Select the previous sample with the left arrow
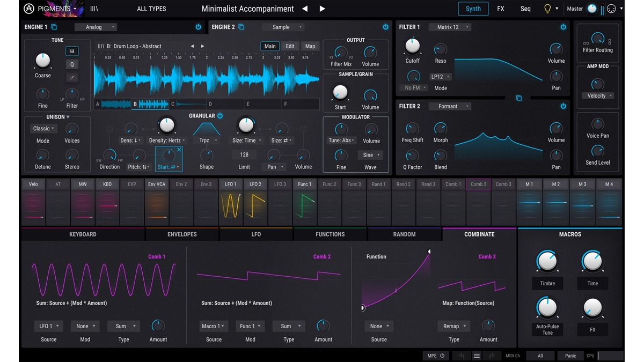 click(192, 46)
